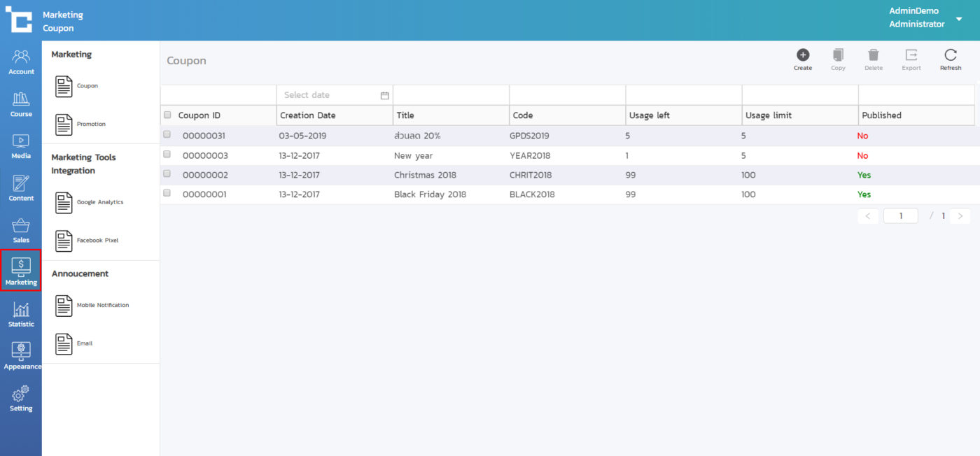
Task: Open the Appearance sidebar icon
Action: tap(21, 355)
